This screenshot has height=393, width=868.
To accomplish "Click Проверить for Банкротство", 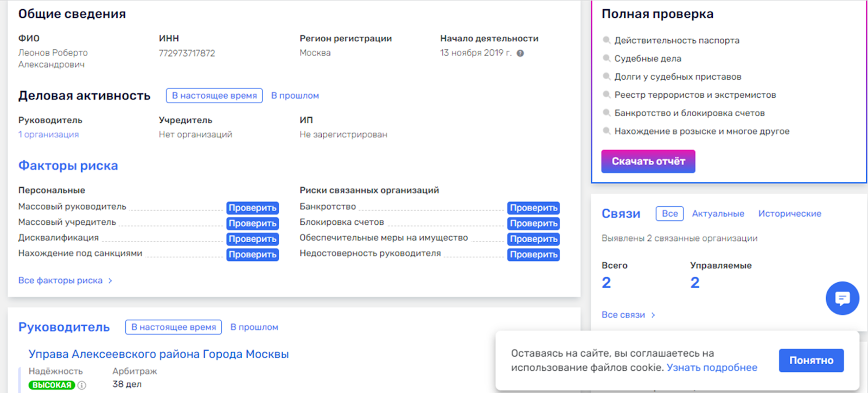I will [534, 208].
